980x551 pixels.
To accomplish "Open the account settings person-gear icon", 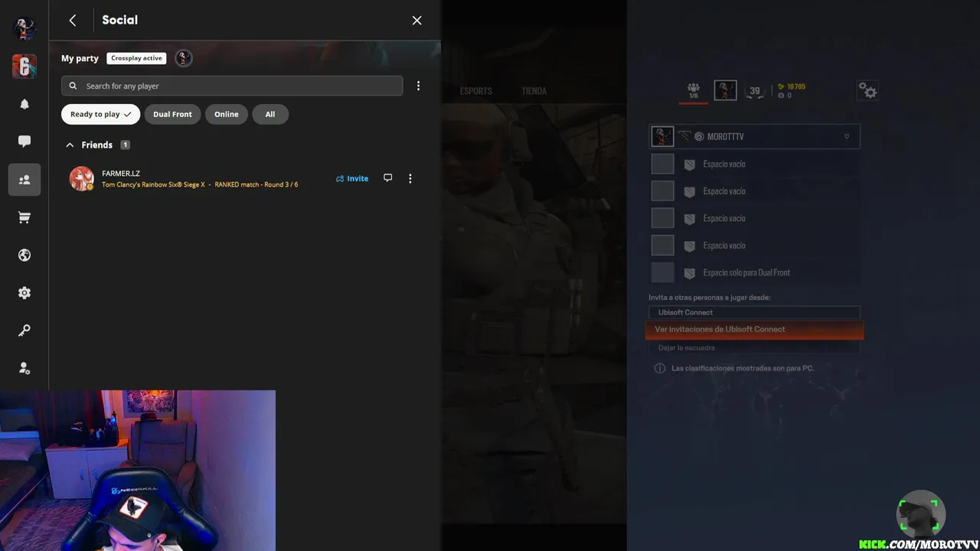I will (24, 368).
